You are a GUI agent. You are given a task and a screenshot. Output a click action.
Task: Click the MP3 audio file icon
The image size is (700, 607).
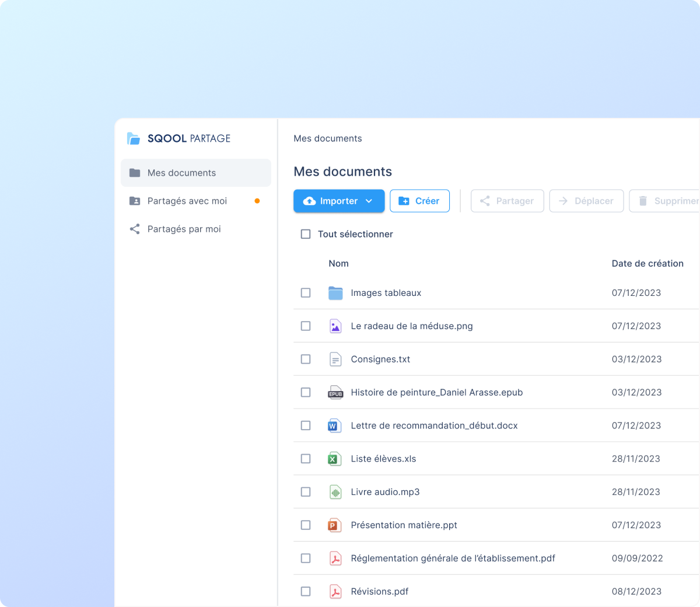tap(335, 493)
